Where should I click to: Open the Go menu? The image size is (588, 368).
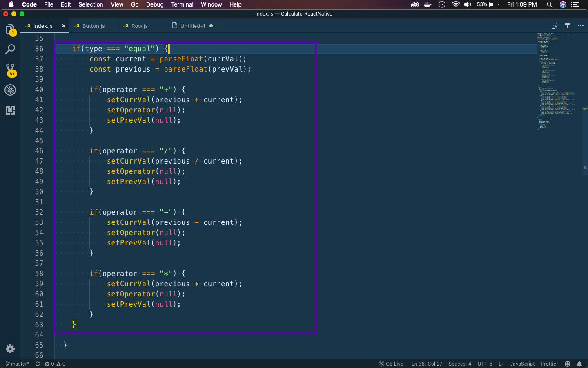pos(135,4)
